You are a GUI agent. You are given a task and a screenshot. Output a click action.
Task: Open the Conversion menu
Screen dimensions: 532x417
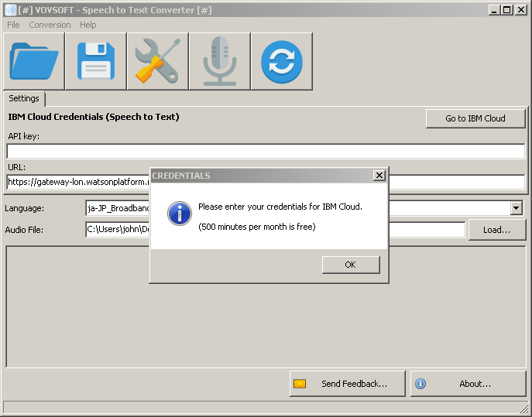click(50, 25)
